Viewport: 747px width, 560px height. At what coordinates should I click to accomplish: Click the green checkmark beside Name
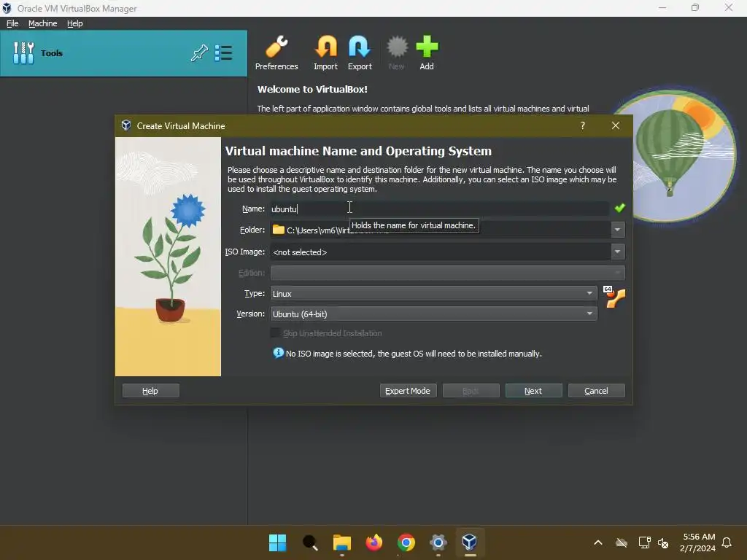620,208
